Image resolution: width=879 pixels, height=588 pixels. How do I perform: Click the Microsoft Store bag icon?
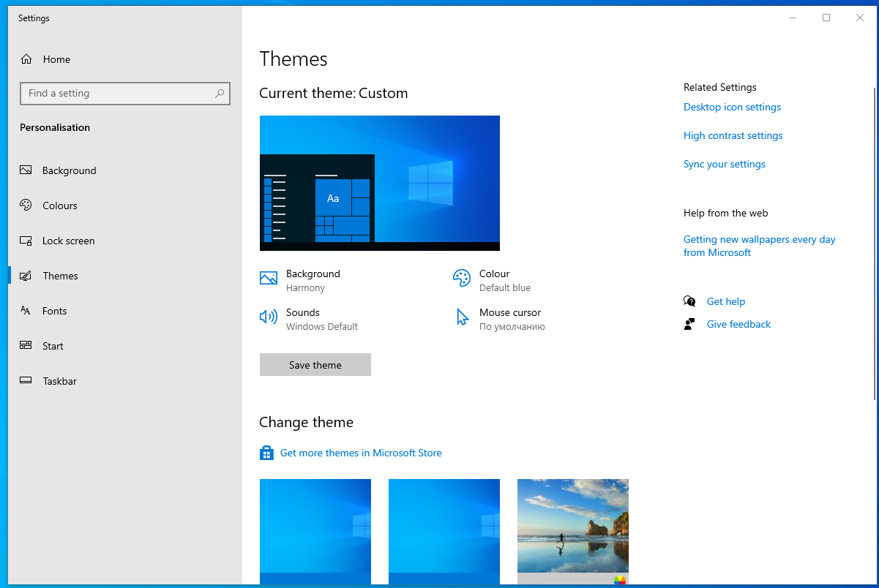pyautogui.click(x=266, y=453)
